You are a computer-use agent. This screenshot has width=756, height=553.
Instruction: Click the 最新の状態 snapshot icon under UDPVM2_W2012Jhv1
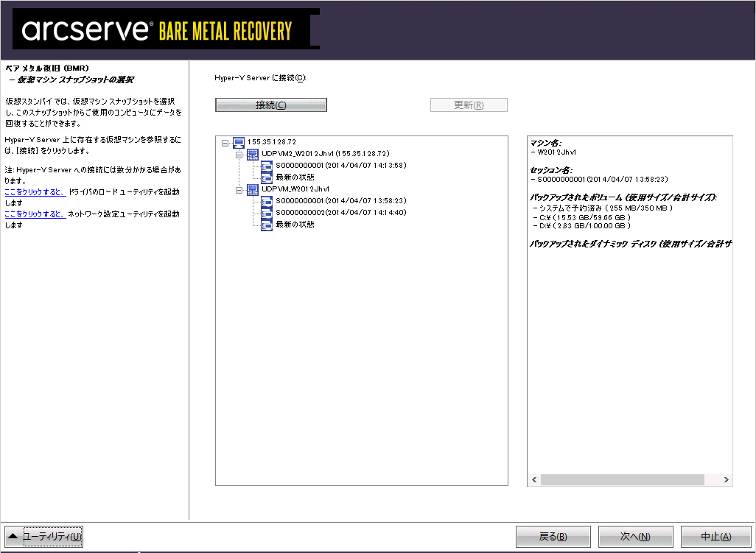pyautogui.click(x=267, y=177)
